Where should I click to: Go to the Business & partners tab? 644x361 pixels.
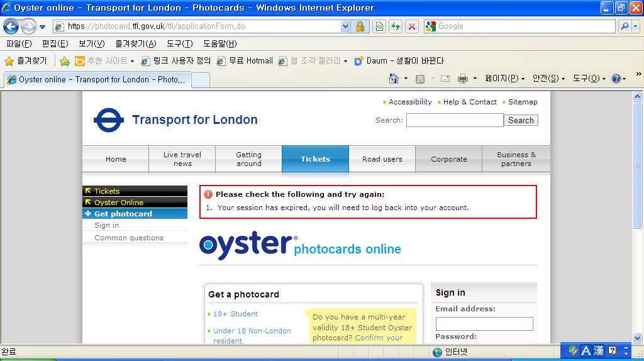coord(516,159)
